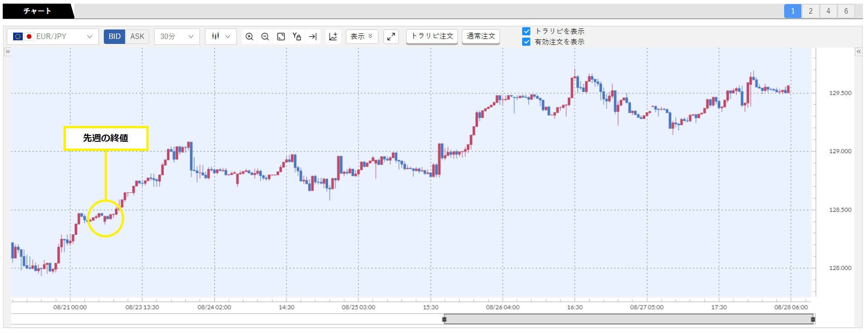Click the 通常注文 button
The height and width of the screenshot is (333, 868).
(x=481, y=36)
